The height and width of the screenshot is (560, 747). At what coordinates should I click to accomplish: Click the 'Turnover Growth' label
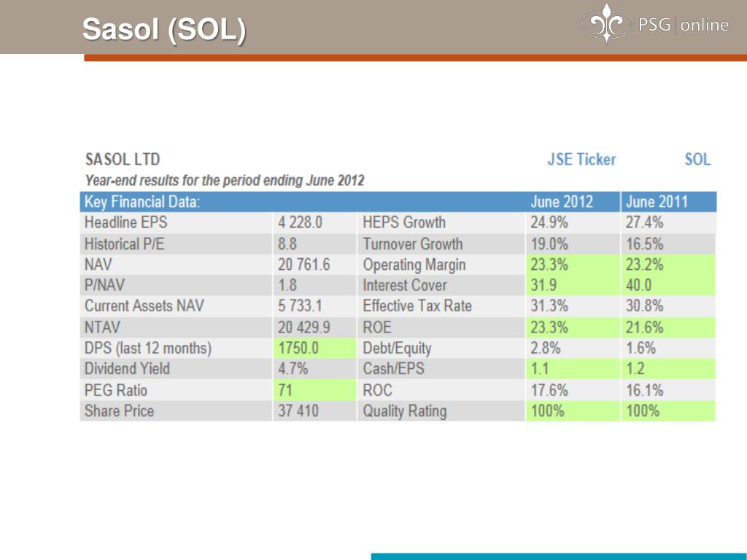[x=413, y=244]
